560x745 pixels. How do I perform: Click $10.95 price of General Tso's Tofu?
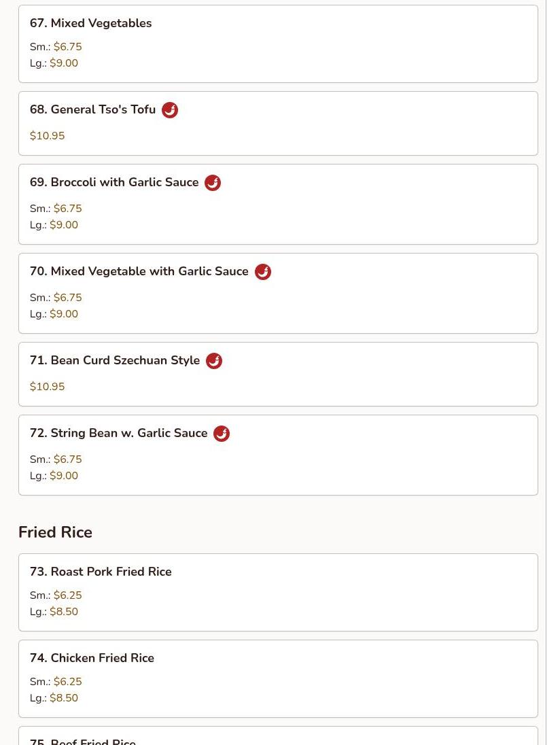coord(48,136)
